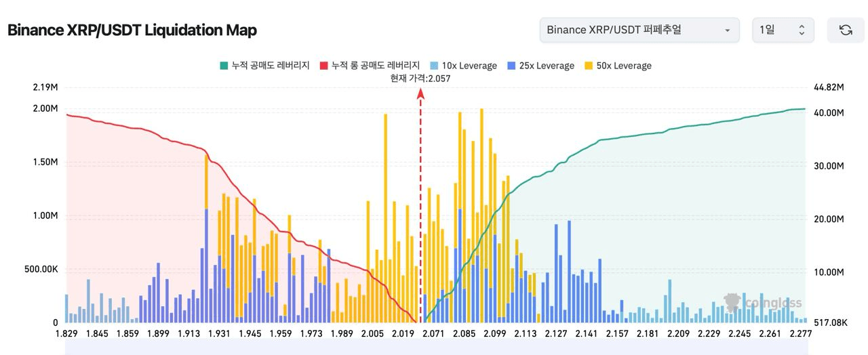The width and height of the screenshot is (868, 355).
Task: Click the red dashed current price marker line
Action: [x=420, y=207]
